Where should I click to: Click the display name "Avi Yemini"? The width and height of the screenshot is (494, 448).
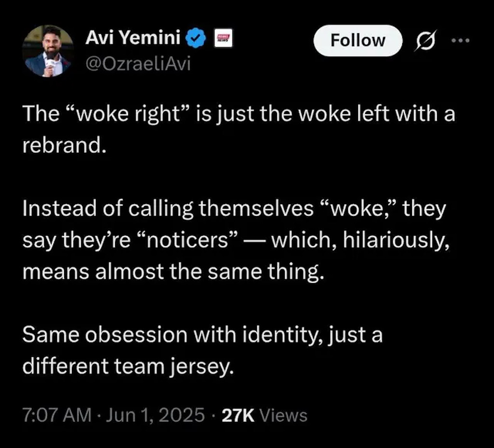(x=132, y=38)
